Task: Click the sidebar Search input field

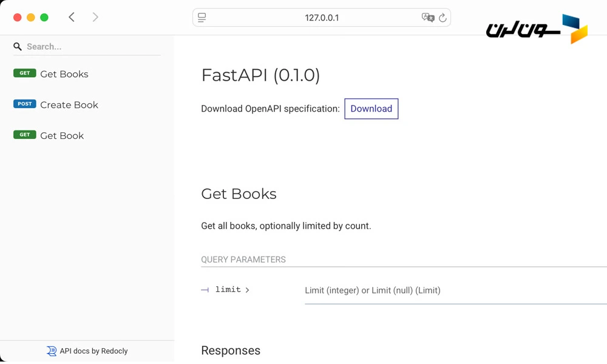Action: pos(91,47)
